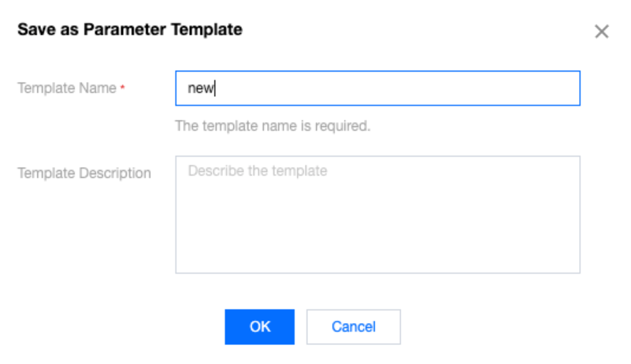Focus the Template Name input field
The height and width of the screenshot is (364, 631).
tap(377, 88)
